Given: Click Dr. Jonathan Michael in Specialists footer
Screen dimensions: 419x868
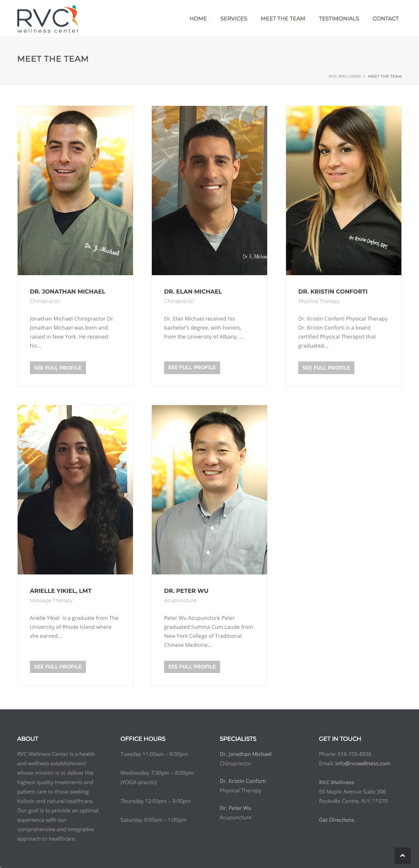Looking at the screenshot, I should pyautogui.click(x=246, y=754).
